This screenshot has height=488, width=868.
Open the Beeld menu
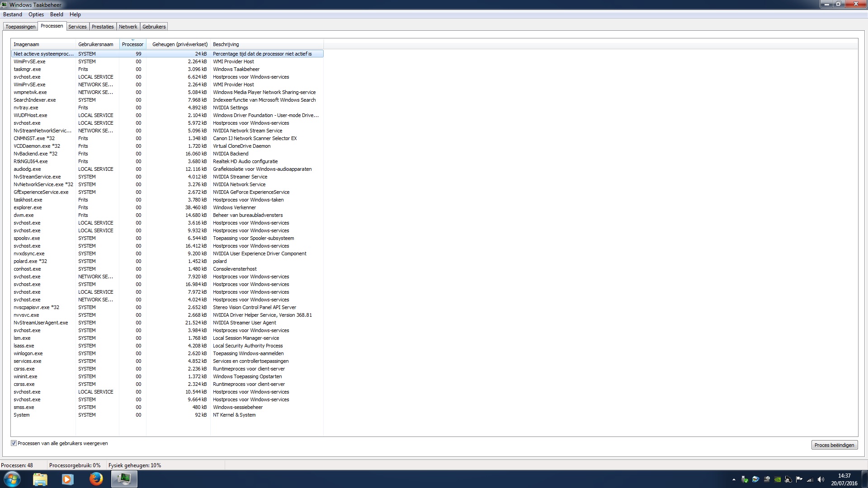57,14
